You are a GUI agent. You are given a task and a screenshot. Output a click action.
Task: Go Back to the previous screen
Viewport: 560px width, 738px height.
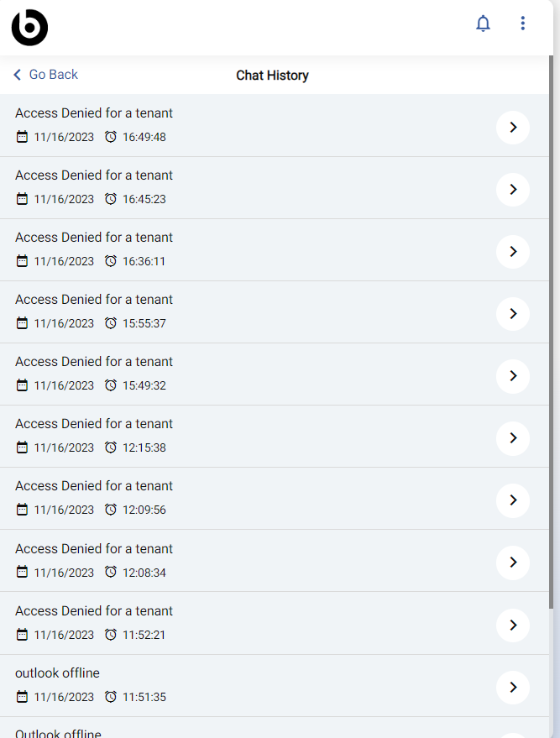click(46, 75)
